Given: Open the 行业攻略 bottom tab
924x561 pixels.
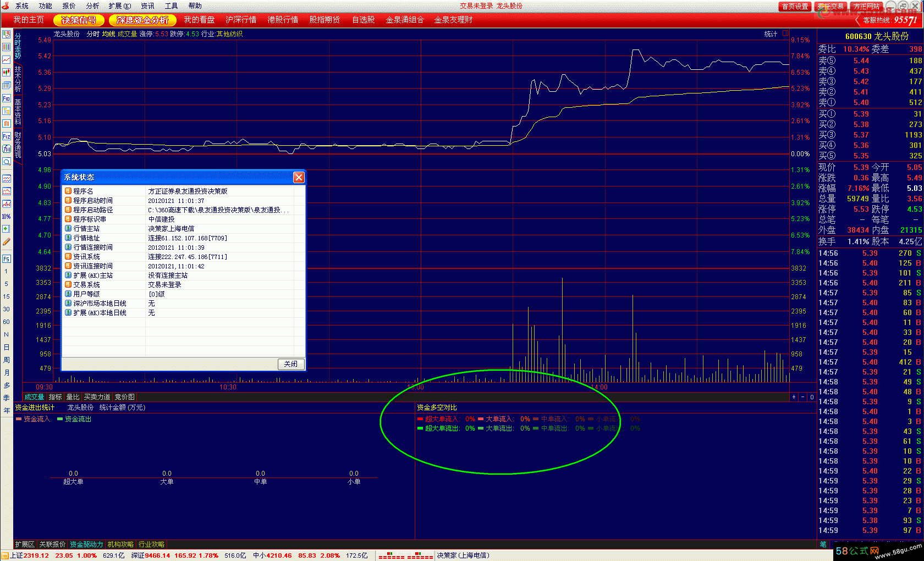Looking at the screenshot, I should (151, 544).
